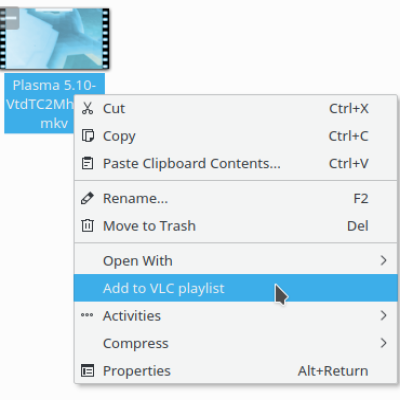
Task: Select Move to Trash entry
Action: pyautogui.click(x=236, y=226)
